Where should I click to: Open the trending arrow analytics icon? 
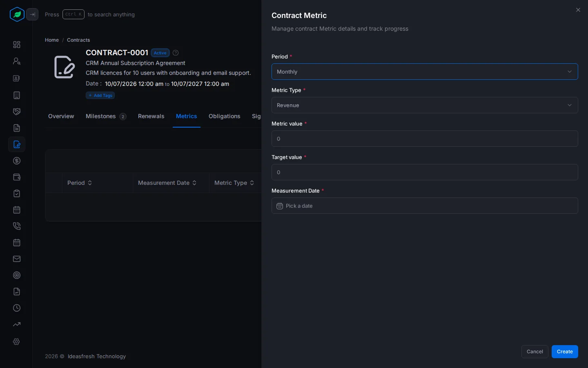click(17, 324)
